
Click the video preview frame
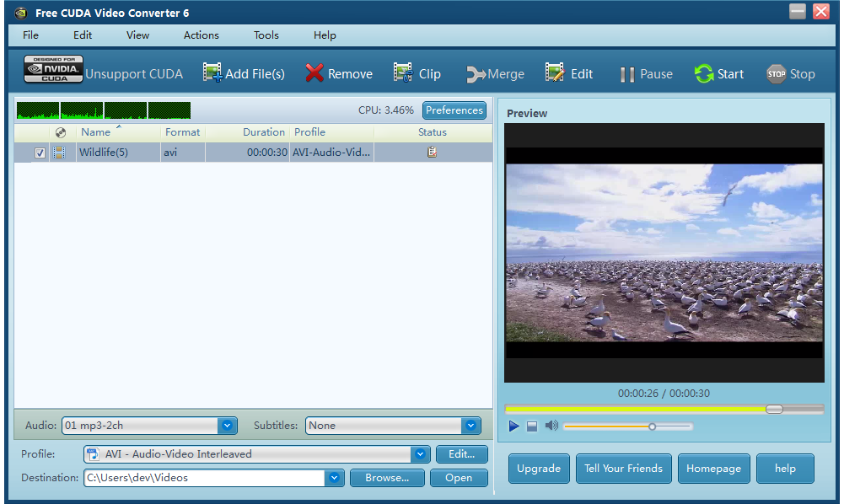point(664,253)
